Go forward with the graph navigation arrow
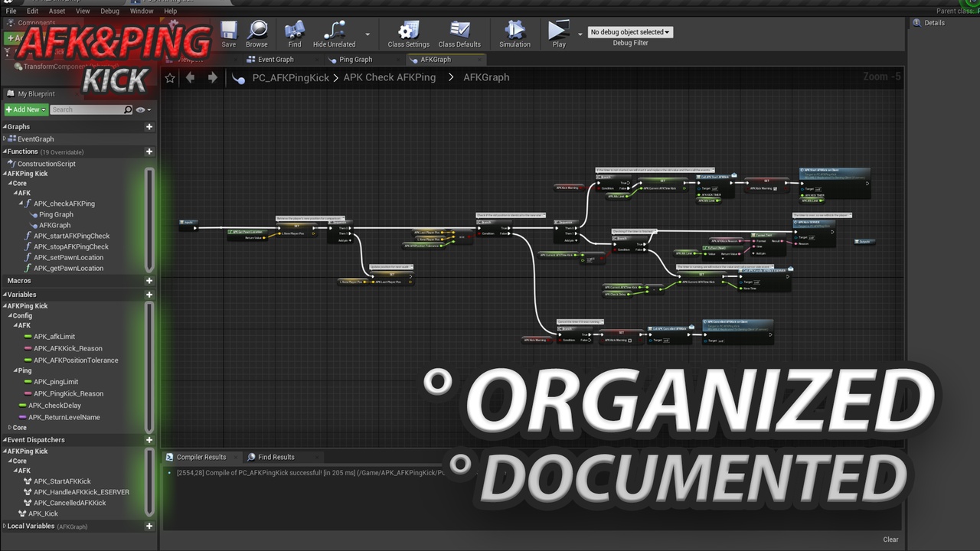This screenshot has height=551, width=980. coord(212,77)
